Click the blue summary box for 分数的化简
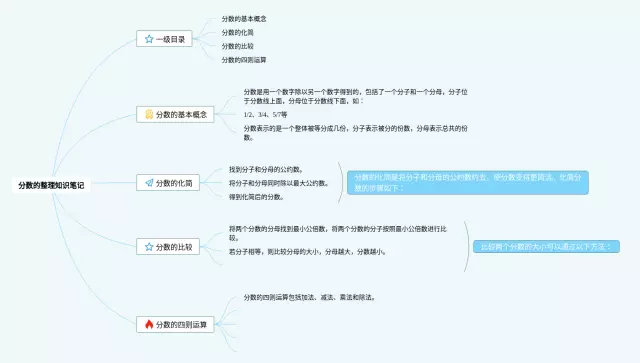Screen dimensions: 640x363 click(x=468, y=183)
